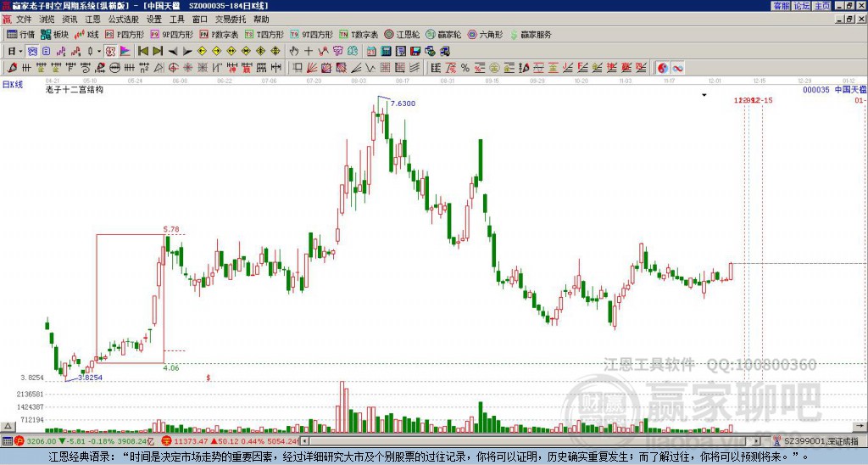Click the 客服 link in title bar
The height and width of the screenshot is (465, 868).
click(781, 6)
